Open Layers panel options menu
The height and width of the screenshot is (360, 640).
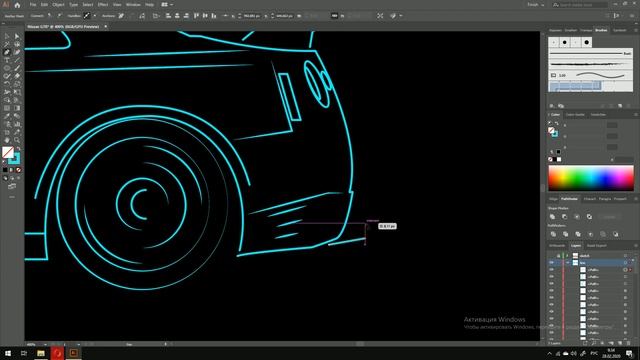636,246
